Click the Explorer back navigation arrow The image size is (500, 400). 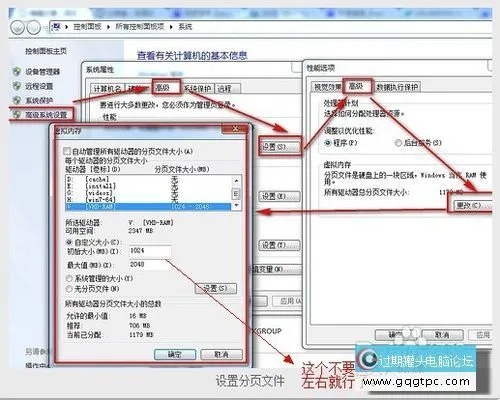click(x=17, y=27)
